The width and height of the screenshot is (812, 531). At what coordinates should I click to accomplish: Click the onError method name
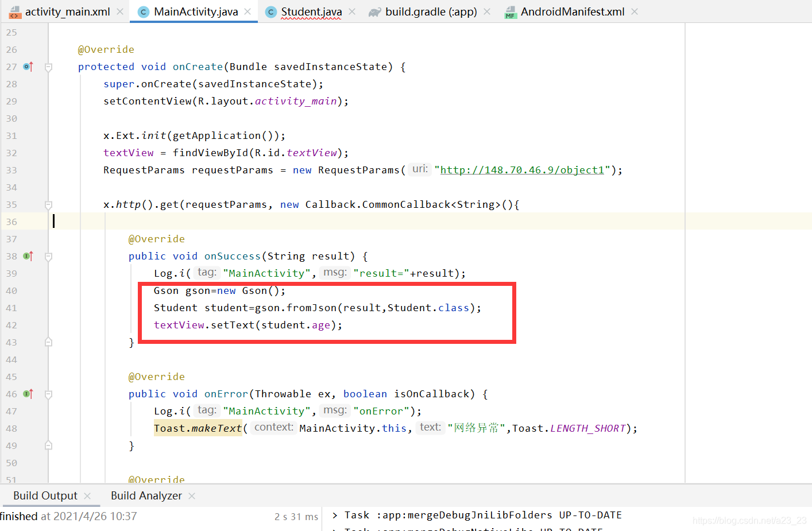(226, 394)
